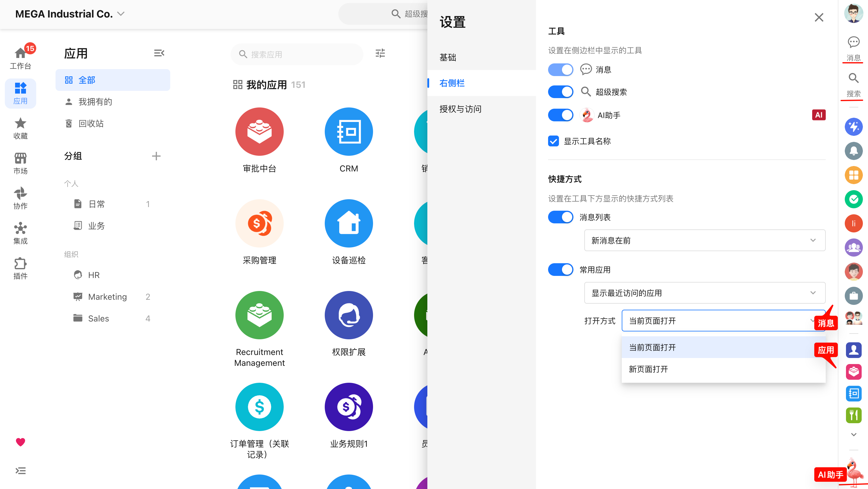Open the 插件 plugins icon in sidebar
Screen dimensions: 868x489
(x=20, y=268)
